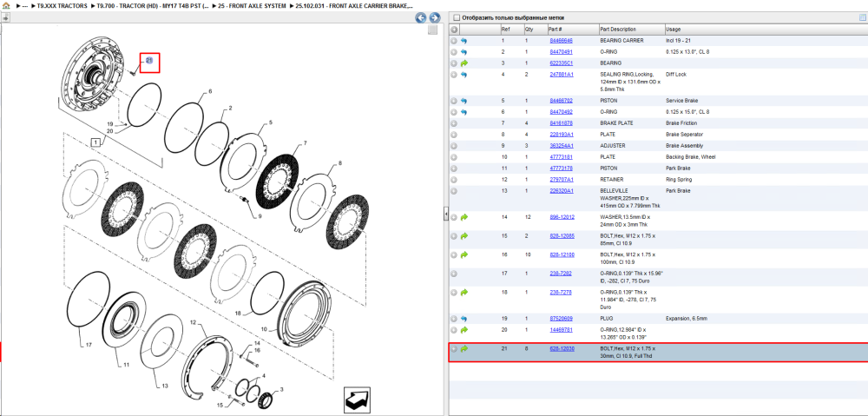Image resolution: width=868 pixels, height=416 pixels.
Task: Click blue arrow icon for O-RING 84470492
Action: pyautogui.click(x=464, y=112)
